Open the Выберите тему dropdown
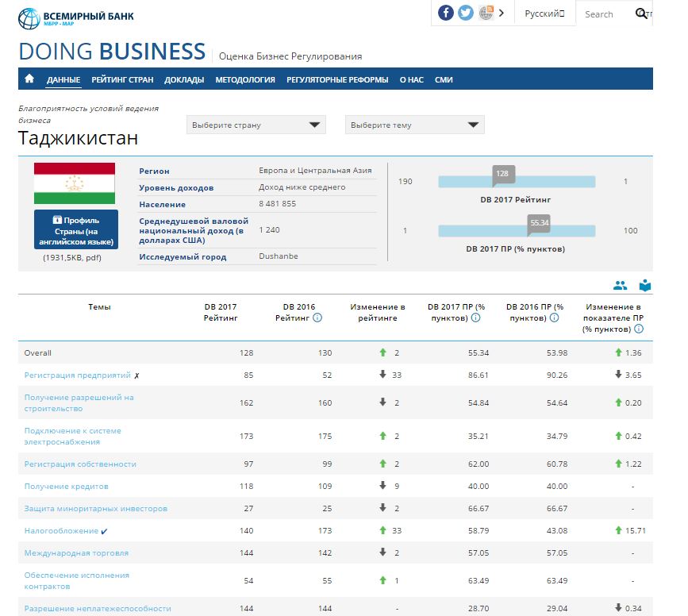688x616 pixels. click(x=414, y=125)
